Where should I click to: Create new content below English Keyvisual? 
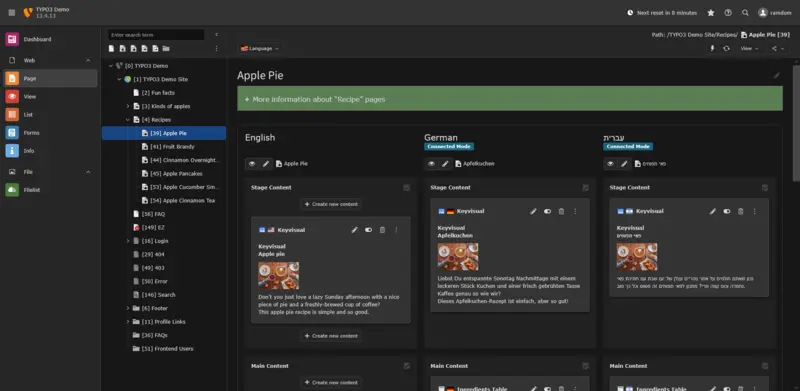tap(331, 336)
